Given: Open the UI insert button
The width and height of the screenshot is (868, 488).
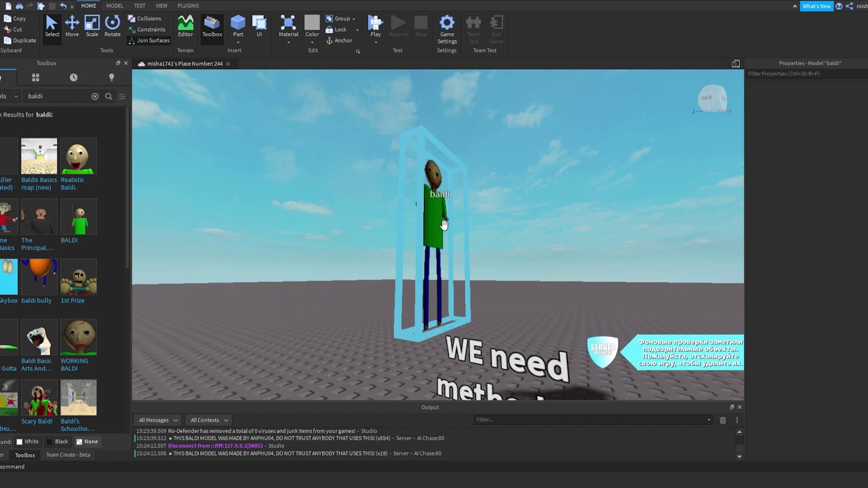Looking at the screenshot, I should tap(259, 27).
